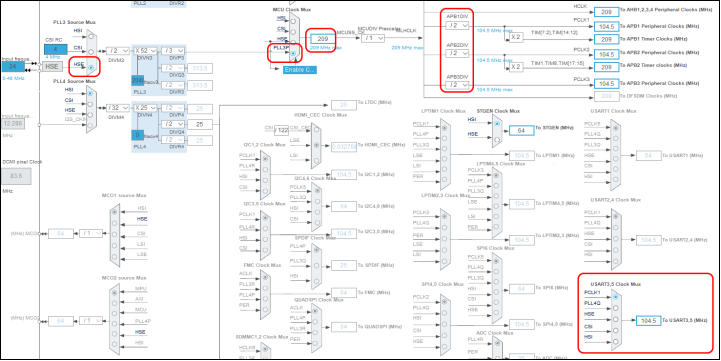Click the DIVQ4 25 output field

(x=200, y=124)
